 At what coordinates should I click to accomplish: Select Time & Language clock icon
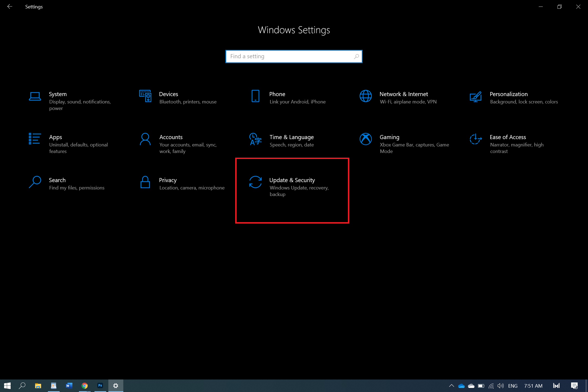tap(255, 139)
